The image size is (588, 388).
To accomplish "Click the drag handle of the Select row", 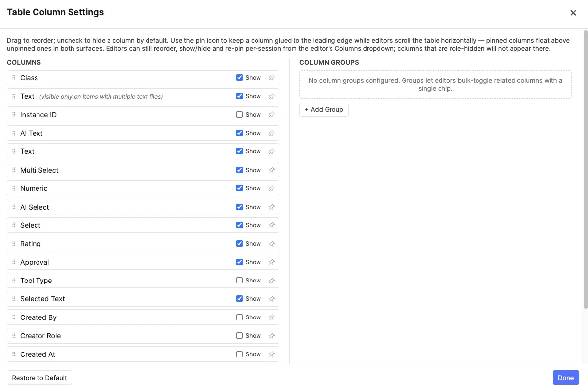I will pos(13,225).
